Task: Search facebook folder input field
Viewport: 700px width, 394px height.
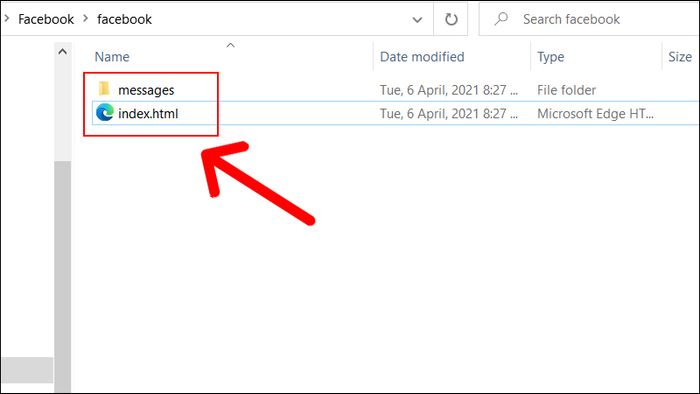Action: 589,19
